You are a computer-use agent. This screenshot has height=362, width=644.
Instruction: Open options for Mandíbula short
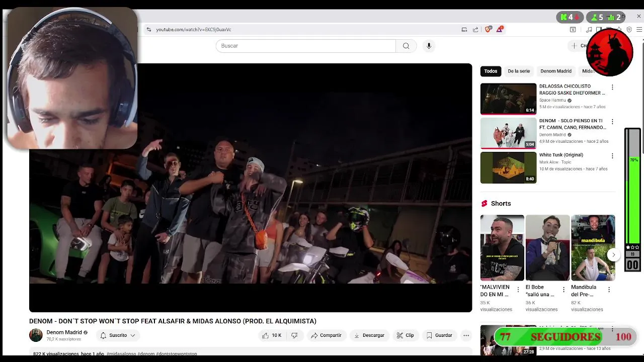point(609,290)
